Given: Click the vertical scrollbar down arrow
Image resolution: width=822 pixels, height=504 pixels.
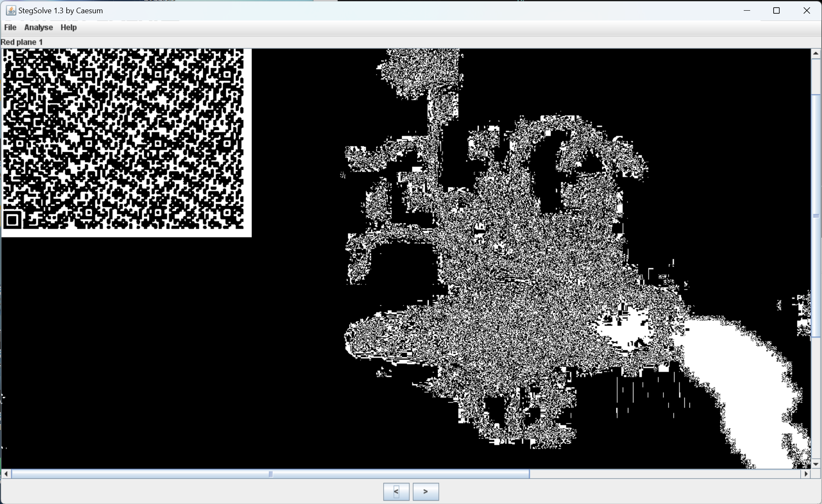Looking at the screenshot, I should [816, 464].
